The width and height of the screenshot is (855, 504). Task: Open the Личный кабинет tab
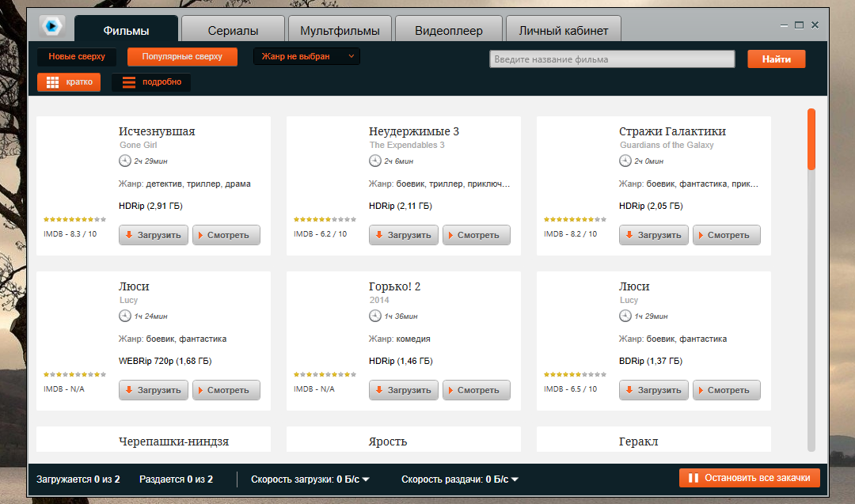coord(563,31)
